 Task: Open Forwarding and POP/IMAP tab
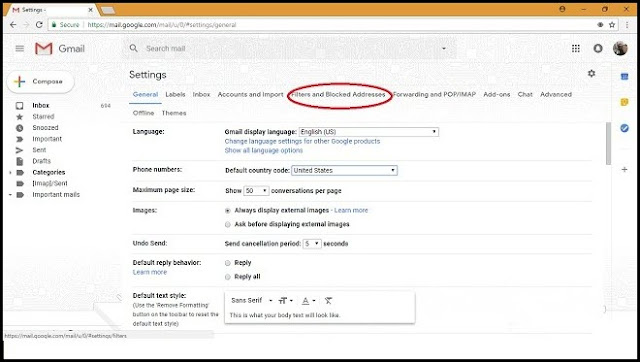pyautogui.click(x=434, y=94)
